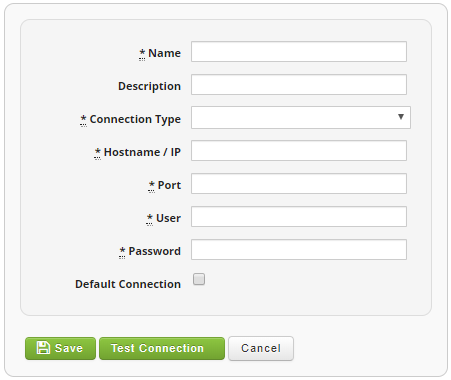Viewport: 451px width, 380px height.
Task: Click the Test Connection button
Action: coord(162,348)
